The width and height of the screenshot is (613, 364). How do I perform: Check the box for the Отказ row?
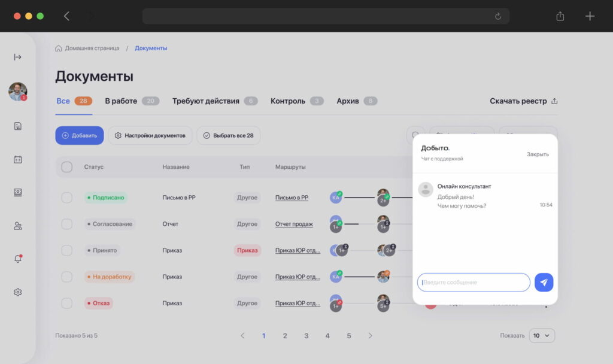67,304
